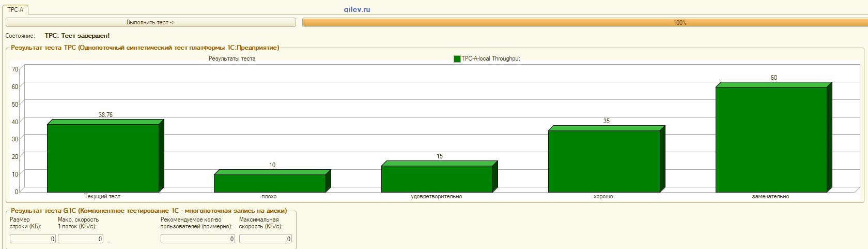
Task: Click the 100% progress bar
Action: [584, 22]
